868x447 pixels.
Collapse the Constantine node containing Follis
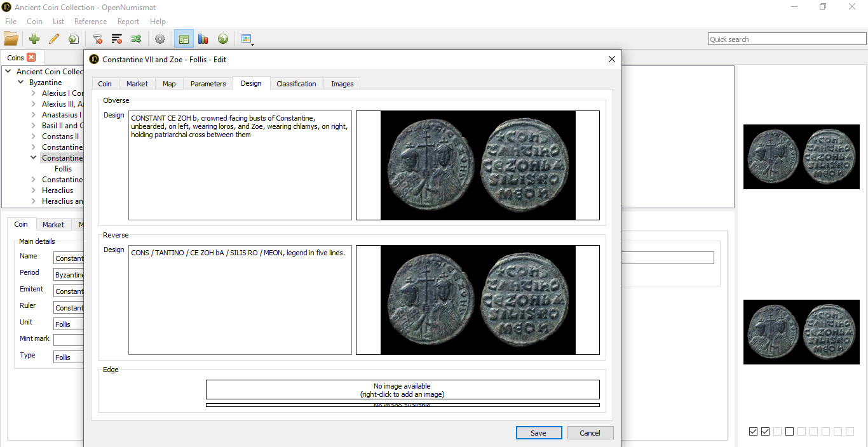[34, 158]
